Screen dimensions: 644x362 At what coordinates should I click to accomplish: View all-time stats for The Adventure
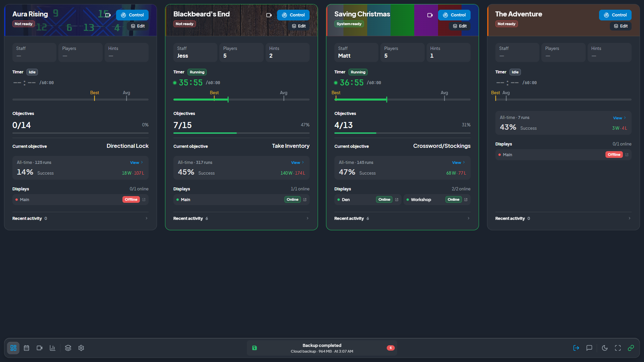(620, 118)
